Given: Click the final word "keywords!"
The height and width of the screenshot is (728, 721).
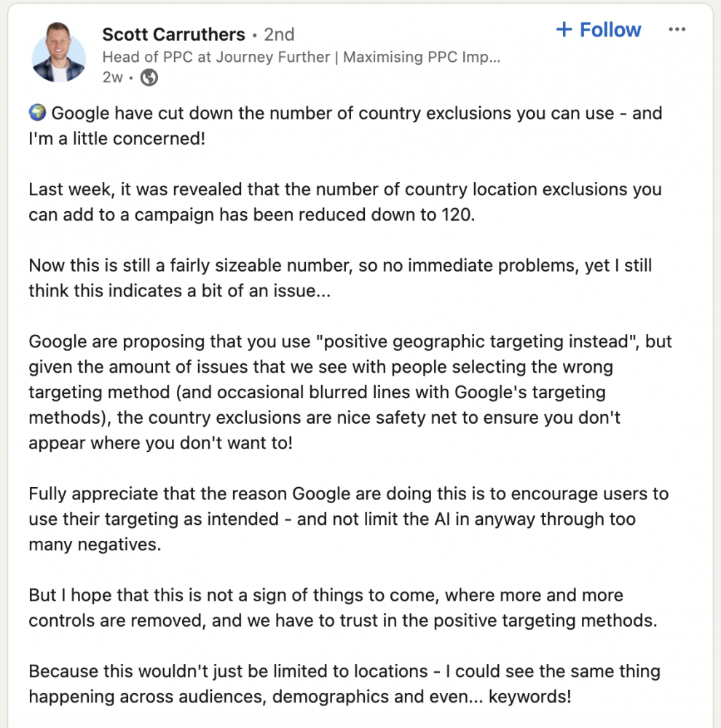Looking at the screenshot, I should [x=530, y=697].
